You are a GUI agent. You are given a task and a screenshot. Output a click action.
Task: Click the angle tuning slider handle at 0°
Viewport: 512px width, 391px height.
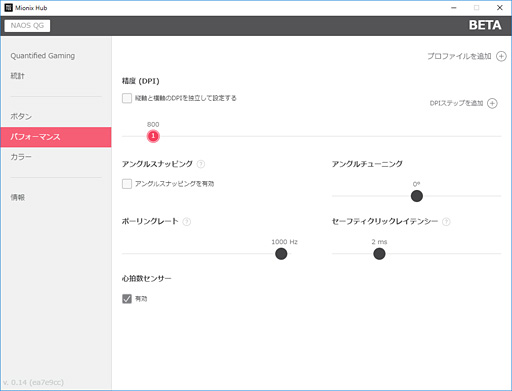pos(417,196)
